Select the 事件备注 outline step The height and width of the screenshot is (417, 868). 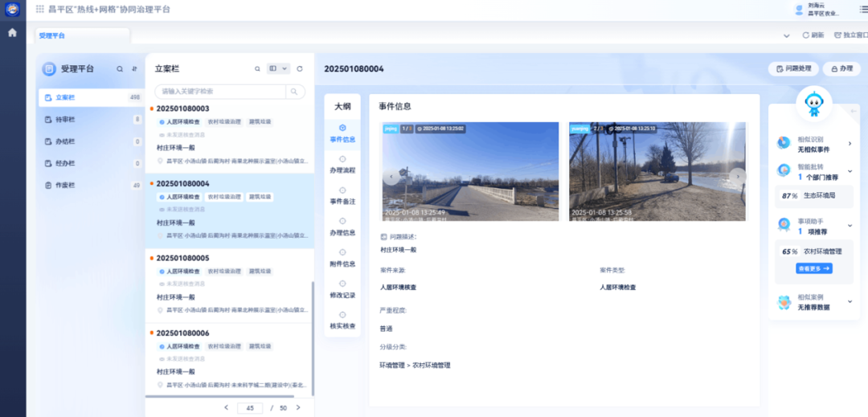tap(342, 195)
